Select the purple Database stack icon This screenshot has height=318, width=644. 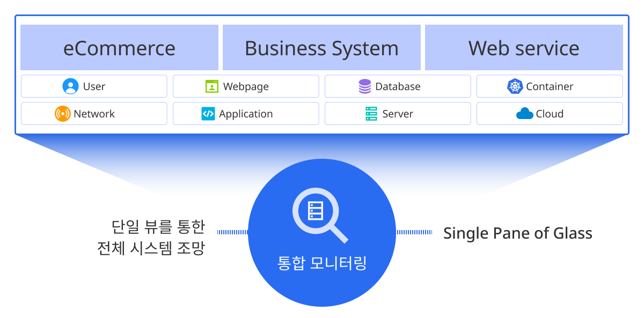tap(365, 86)
